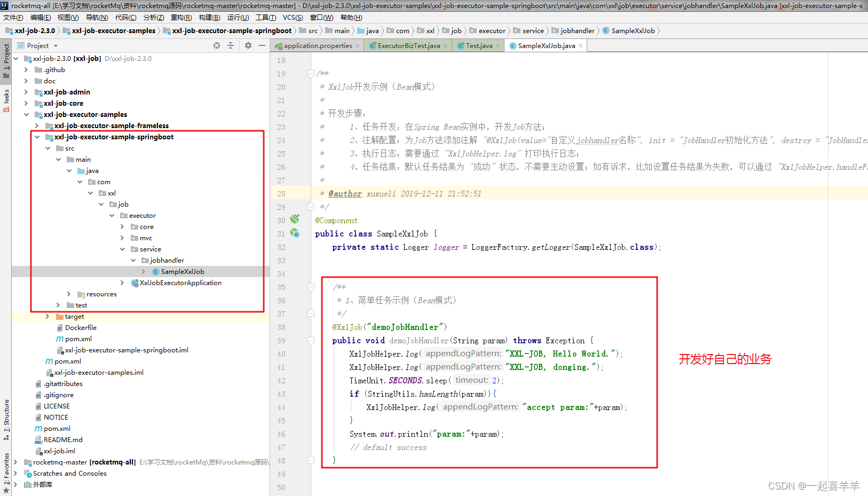The width and height of the screenshot is (868, 496).
Task: Click the Spring bean gutter icon on line 30
Action: click(295, 219)
